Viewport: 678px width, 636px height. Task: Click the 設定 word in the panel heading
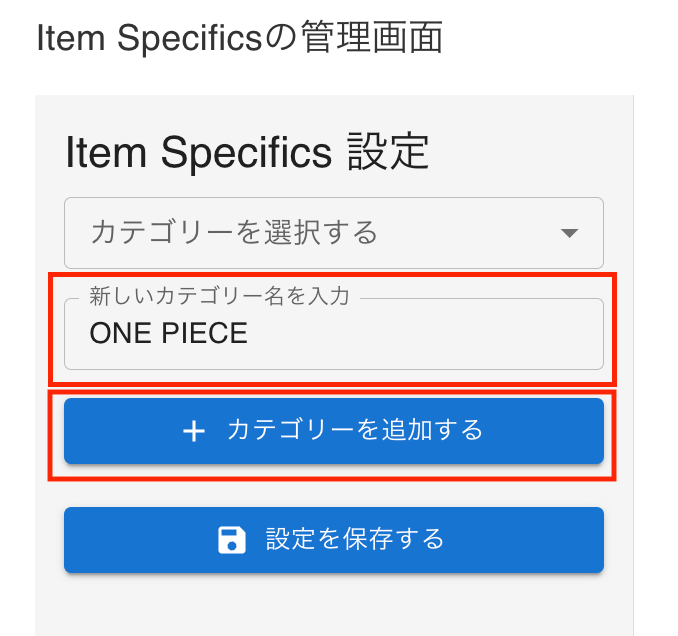[x=388, y=153]
